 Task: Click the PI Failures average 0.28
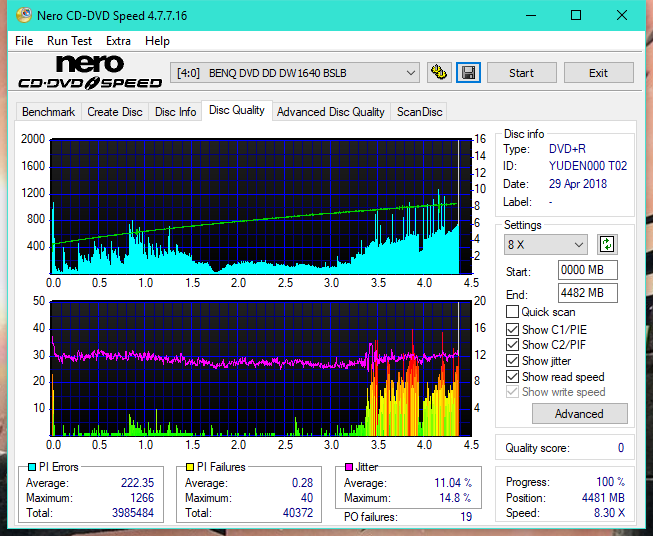302,483
